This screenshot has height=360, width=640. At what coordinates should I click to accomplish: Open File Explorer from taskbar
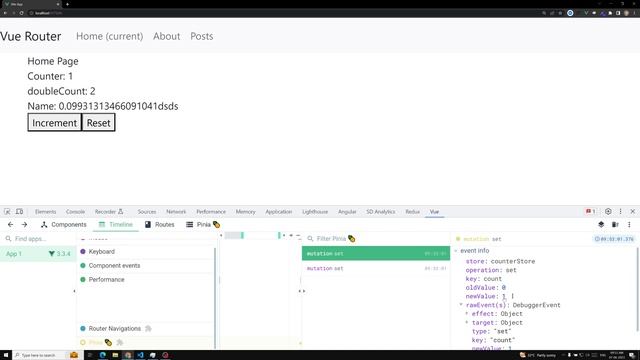(x=115, y=355)
